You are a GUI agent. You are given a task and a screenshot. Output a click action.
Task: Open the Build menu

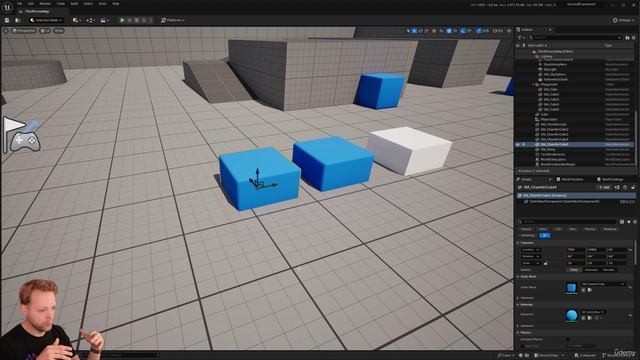(74, 4)
